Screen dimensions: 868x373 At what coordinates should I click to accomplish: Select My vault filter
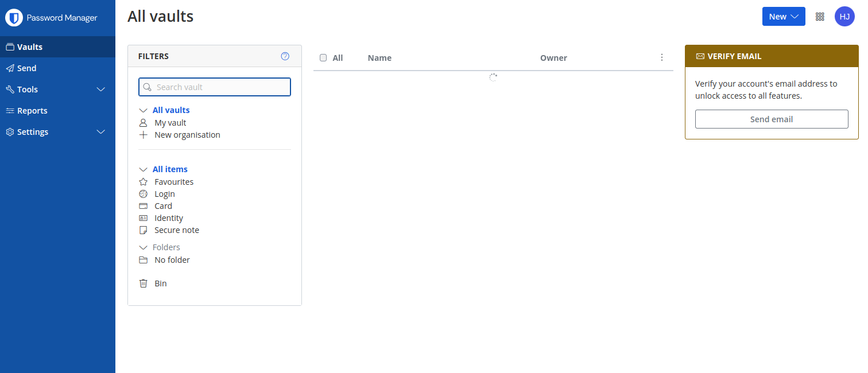point(170,123)
